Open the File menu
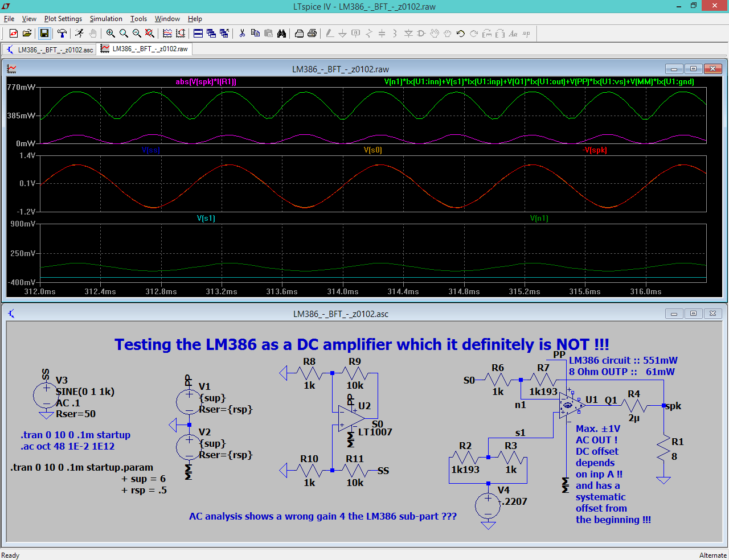The width and height of the screenshot is (729, 560). pyautogui.click(x=9, y=19)
